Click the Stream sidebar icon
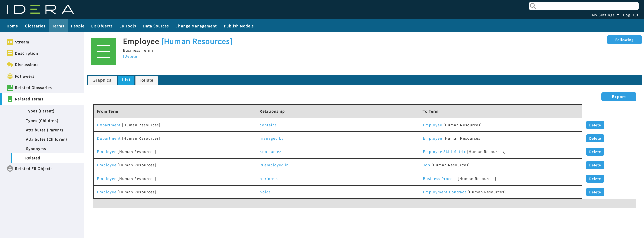This screenshot has height=238, width=644. point(10,42)
